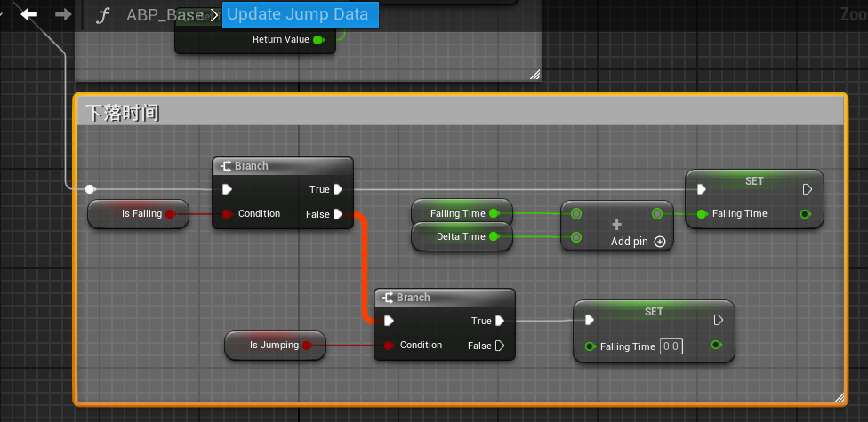The image size is (868, 422).
Task: Click upper Branch Condition pin
Action: pyautogui.click(x=227, y=214)
